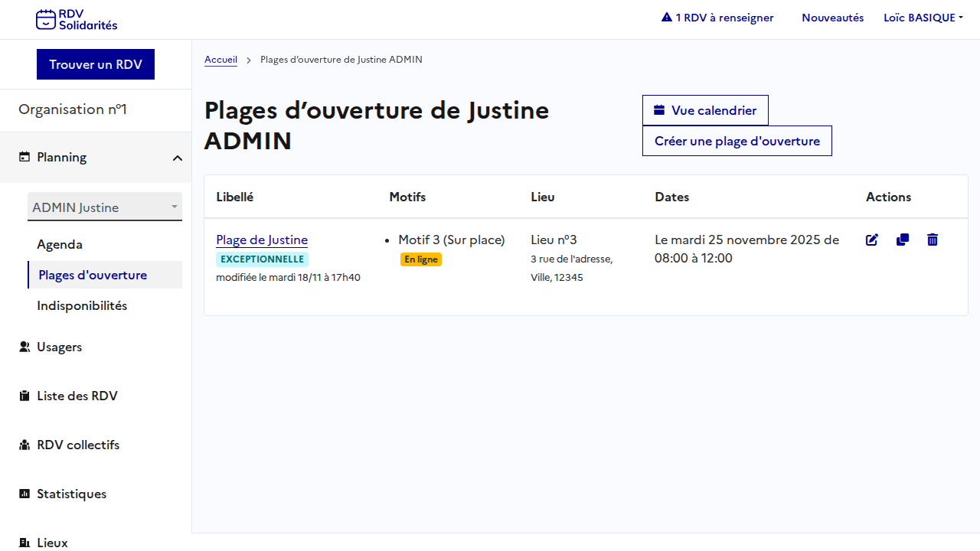
Task: Click the RDV collectifs group icon
Action: 24,445
